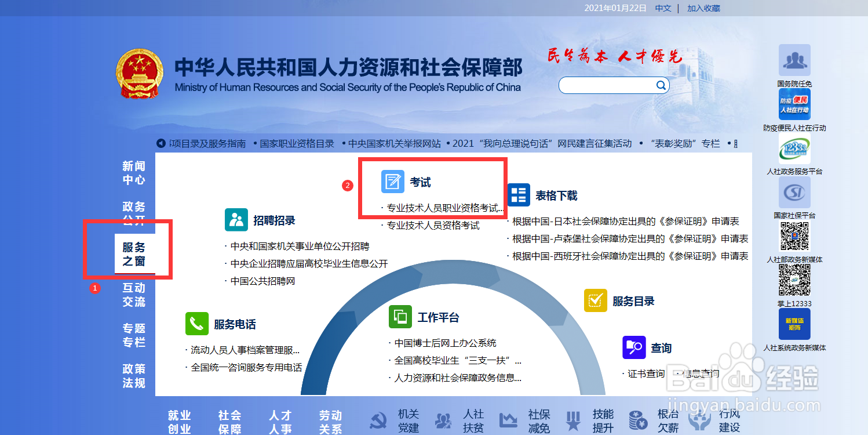Viewport: 868px width, 435px height.
Task: Open 国务院任免 icon
Action: coord(794,60)
